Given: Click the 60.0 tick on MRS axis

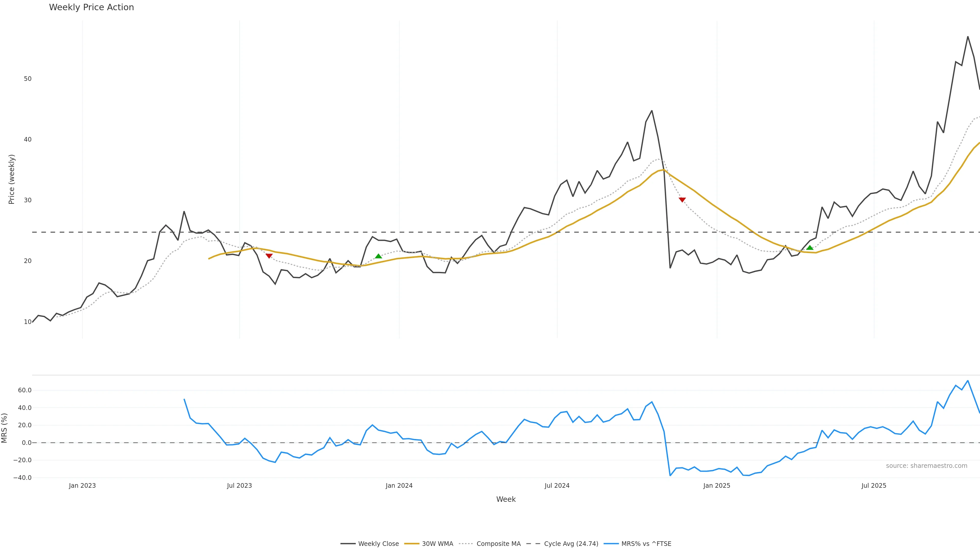Looking at the screenshot, I should pos(24,390).
